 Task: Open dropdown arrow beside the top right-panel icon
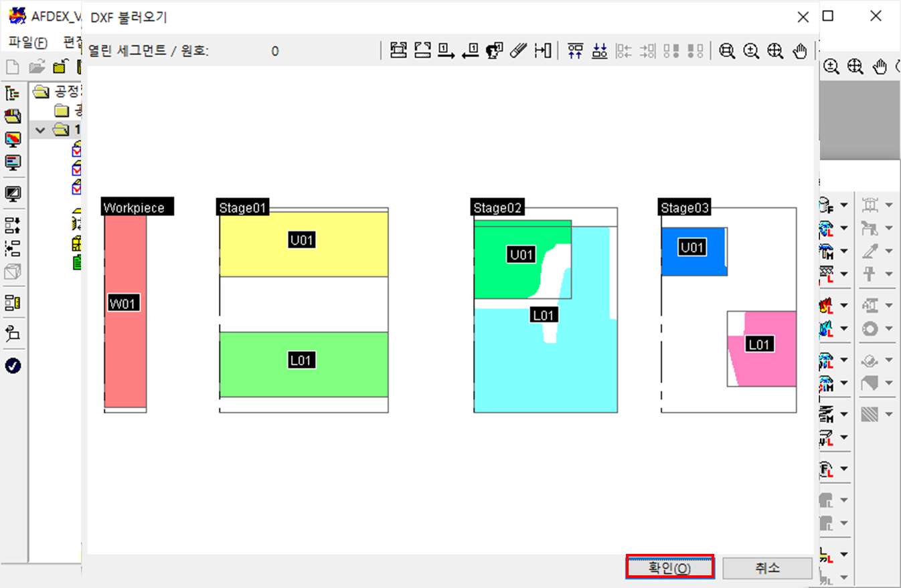[x=844, y=205]
